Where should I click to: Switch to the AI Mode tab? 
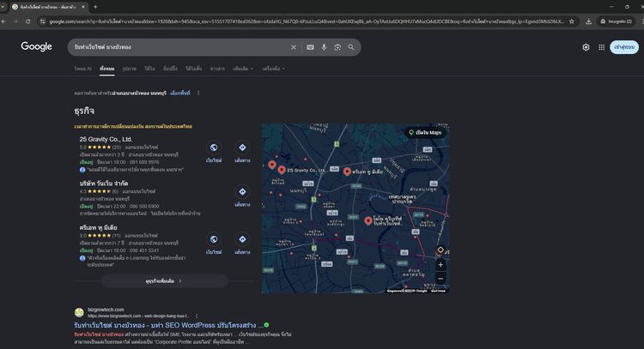click(x=83, y=69)
